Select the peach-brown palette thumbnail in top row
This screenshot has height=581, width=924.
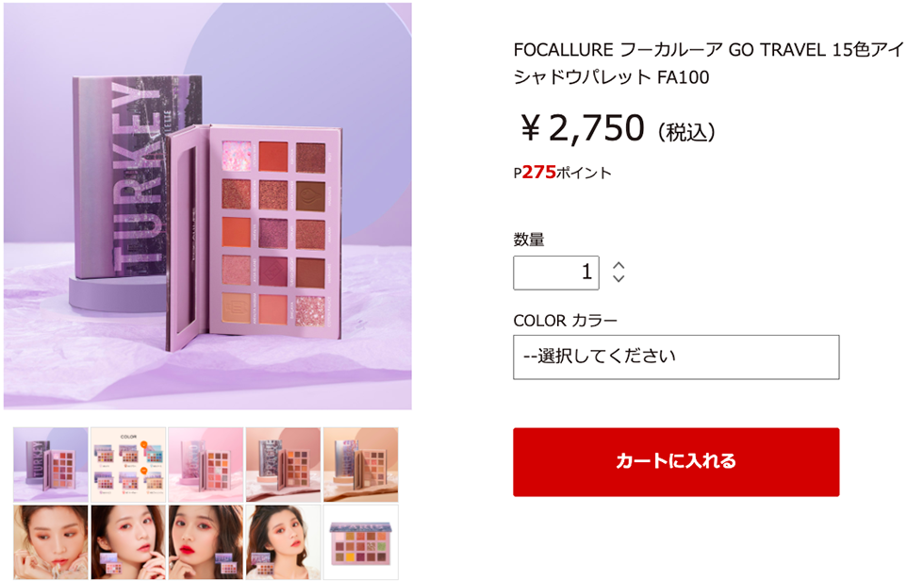284,464
